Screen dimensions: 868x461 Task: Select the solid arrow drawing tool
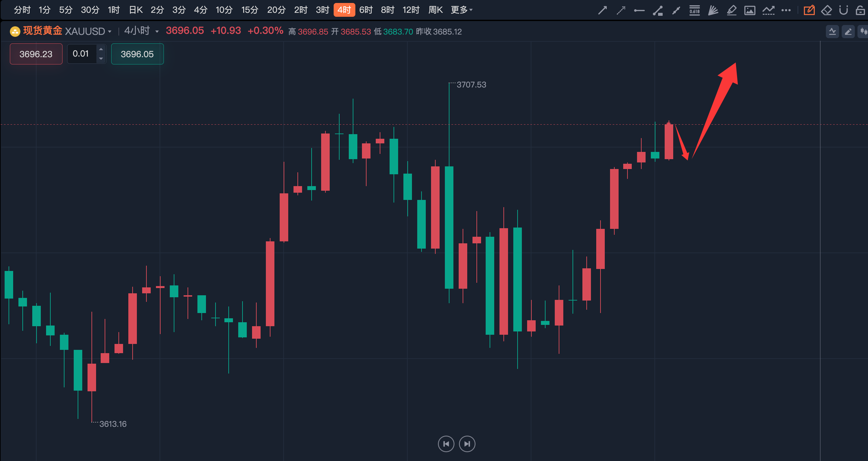602,11
